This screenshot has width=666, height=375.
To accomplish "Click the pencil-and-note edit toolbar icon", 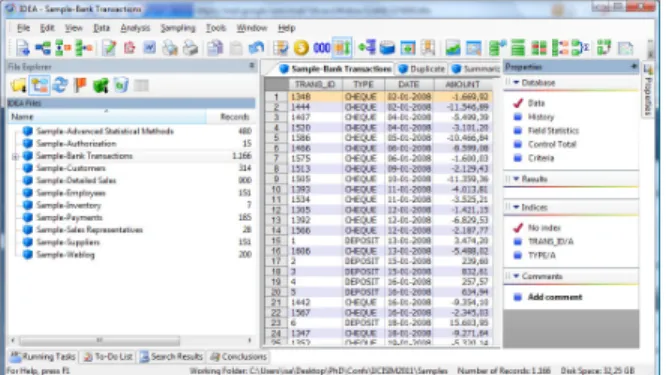I will (109, 48).
